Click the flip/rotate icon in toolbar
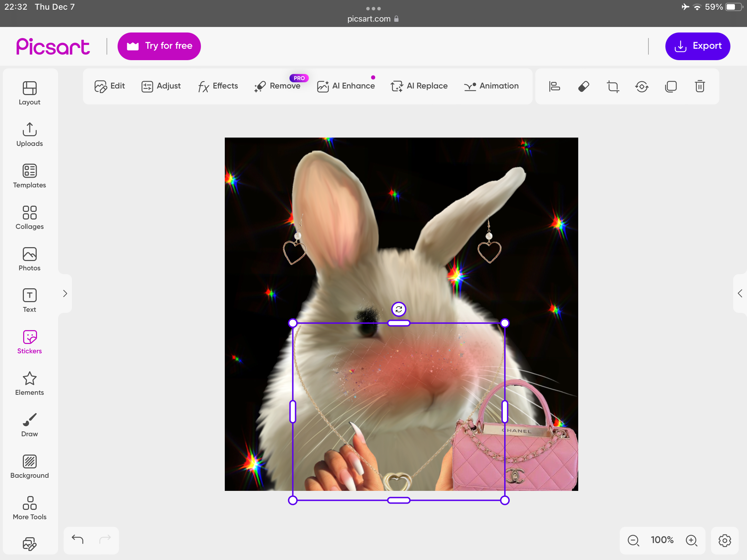Viewport: 747px width, 560px height. pyautogui.click(x=642, y=86)
